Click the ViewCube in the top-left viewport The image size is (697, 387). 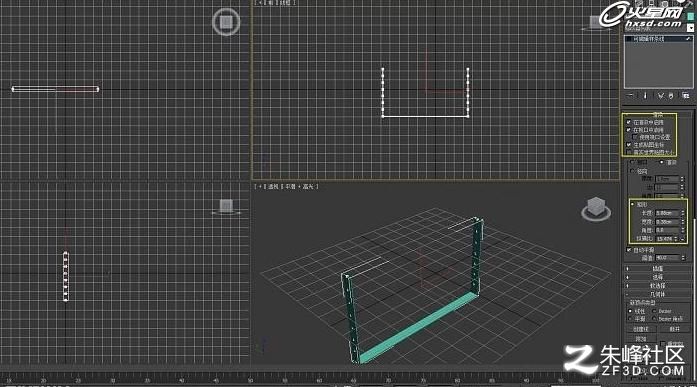[x=226, y=22]
